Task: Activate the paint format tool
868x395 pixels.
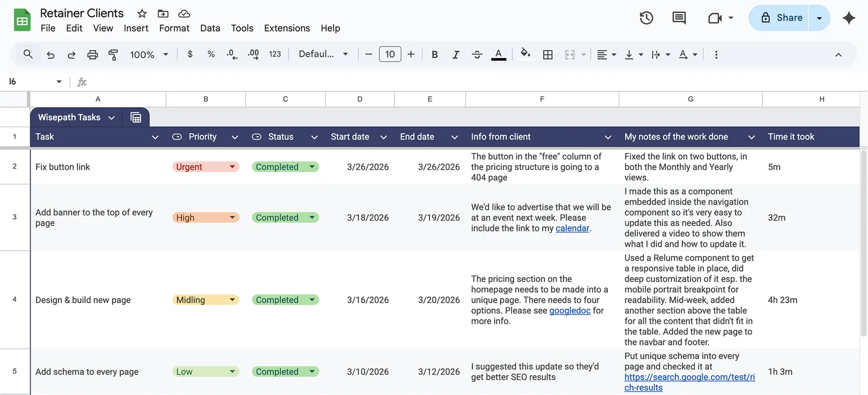Action: [113, 54]
